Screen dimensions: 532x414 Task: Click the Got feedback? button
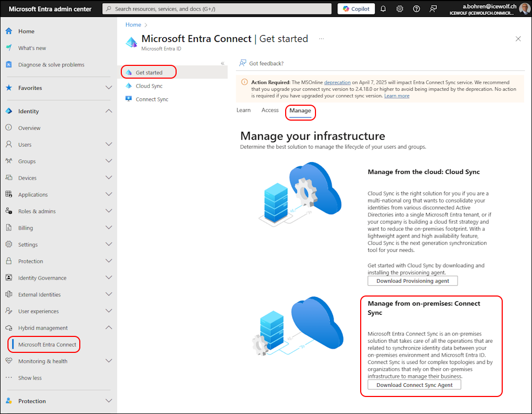coord(262,63)
